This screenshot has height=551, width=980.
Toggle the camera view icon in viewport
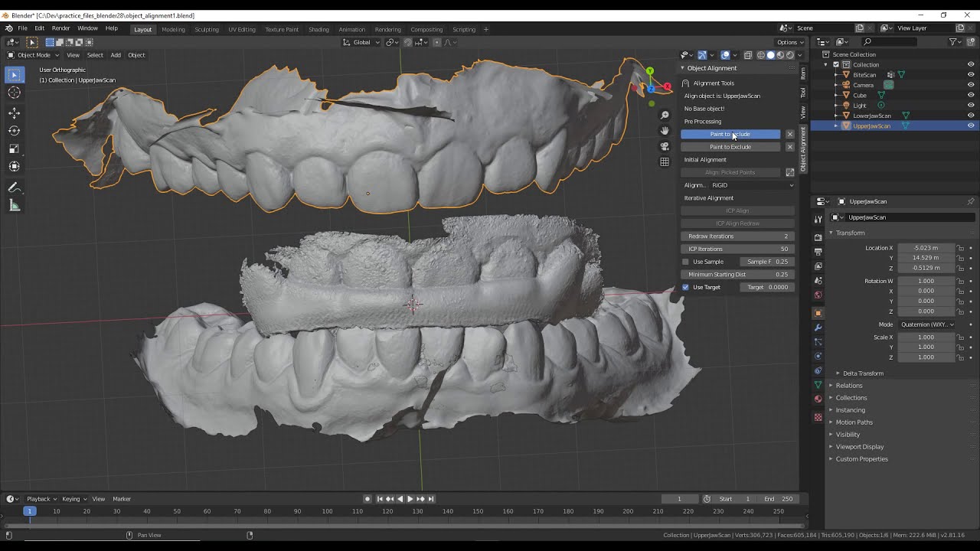[x=665, y=146]
